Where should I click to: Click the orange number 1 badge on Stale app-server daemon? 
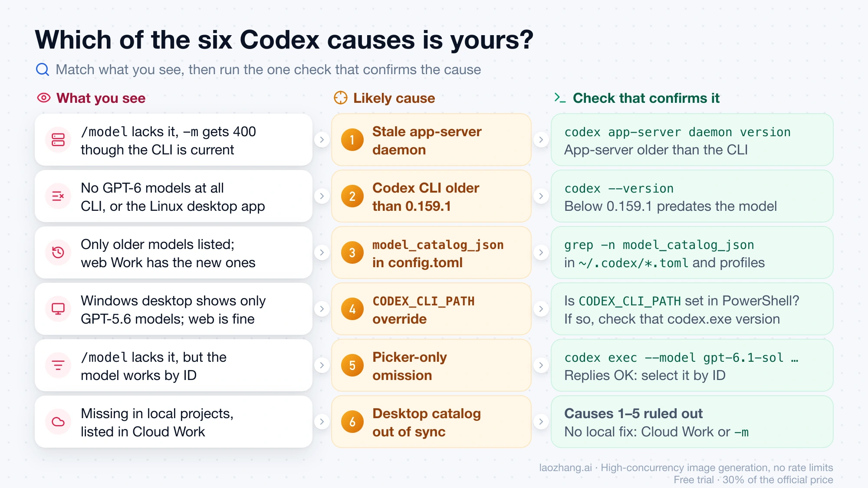[x=352, y=140]
